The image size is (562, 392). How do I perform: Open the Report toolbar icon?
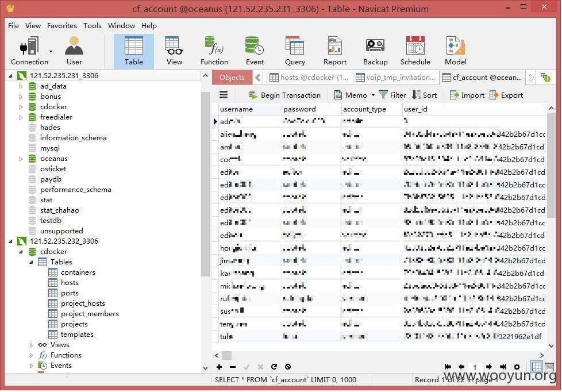[335, 51]
